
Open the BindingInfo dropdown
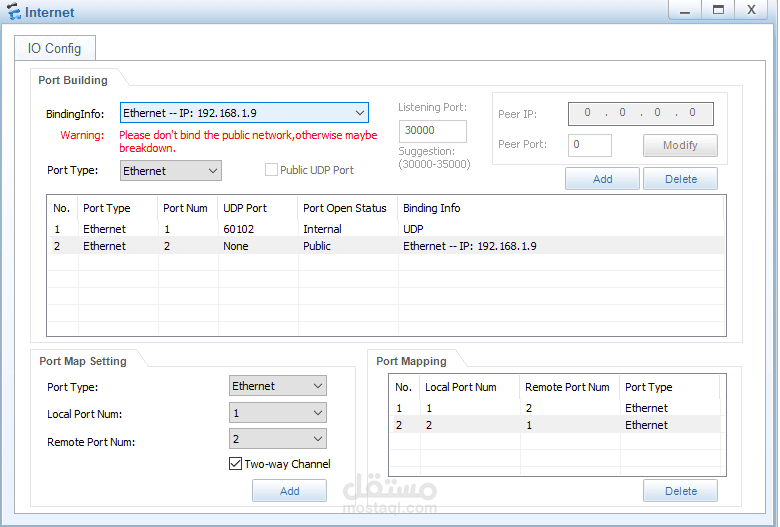point(244,113)
